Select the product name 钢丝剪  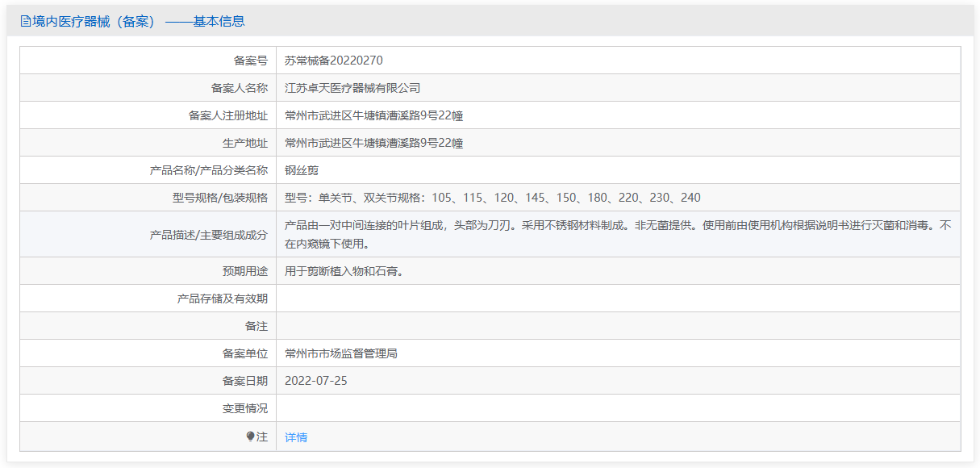302,170
